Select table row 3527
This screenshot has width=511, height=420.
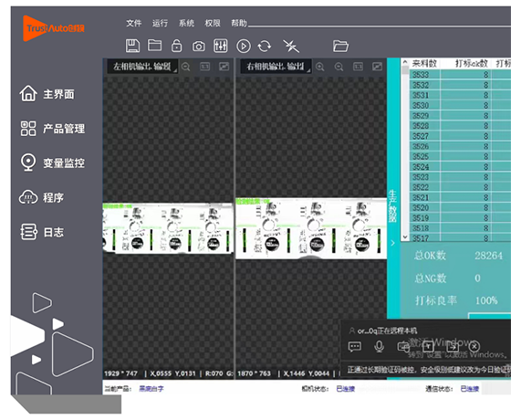[x=460, y=136]
